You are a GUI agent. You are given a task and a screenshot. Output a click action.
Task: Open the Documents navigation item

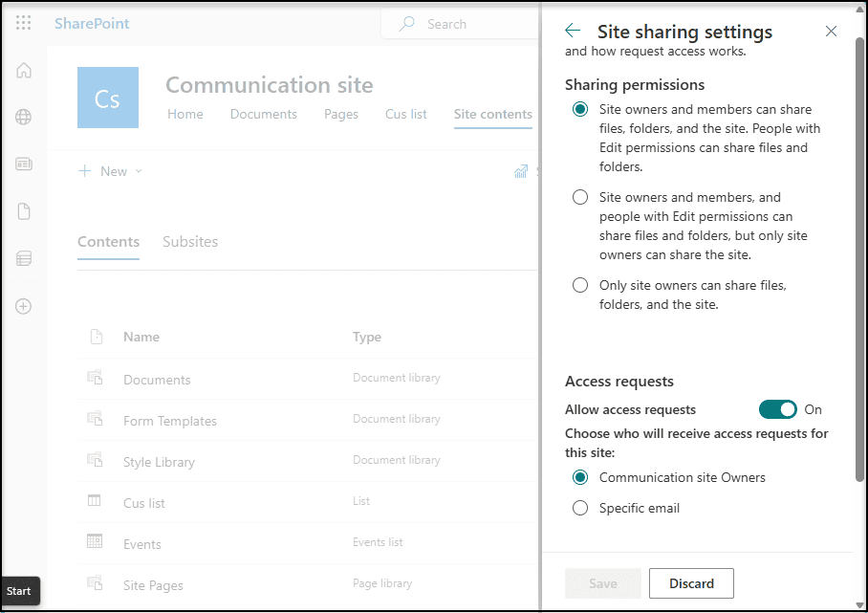click(x=263, y=114)
